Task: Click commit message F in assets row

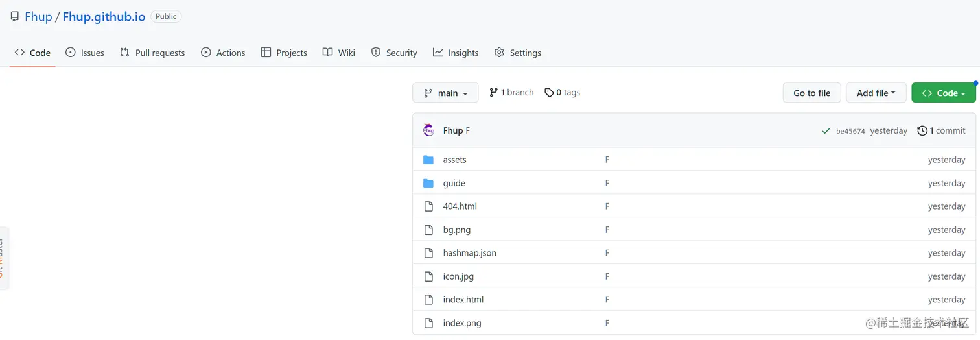Action: (x=607, y=160)
